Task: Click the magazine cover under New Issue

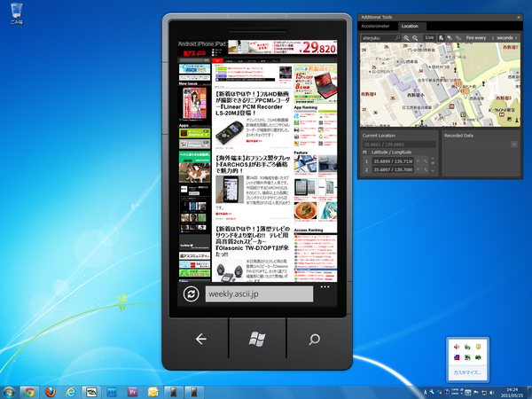Action: (x=194, y=103)
